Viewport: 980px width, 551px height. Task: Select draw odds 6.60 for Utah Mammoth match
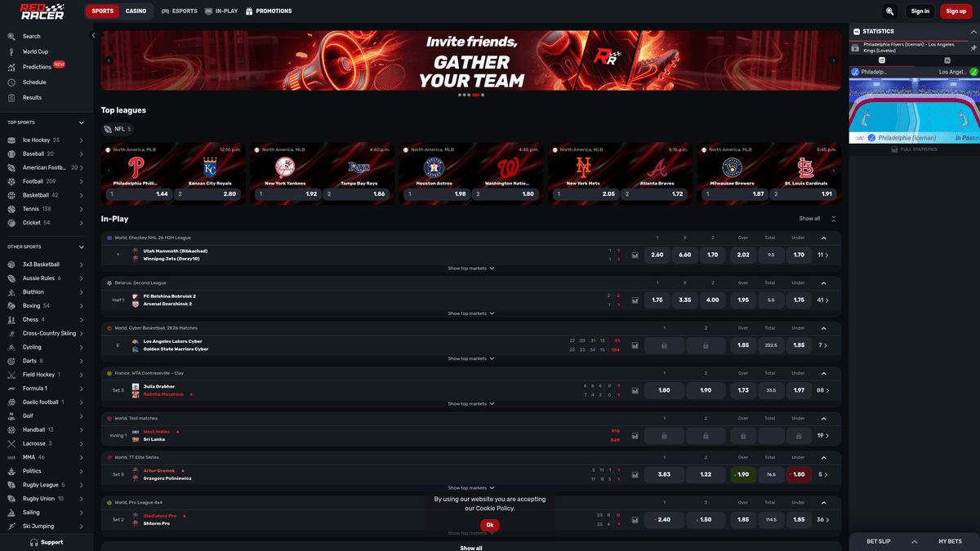[x=684, y=255]
